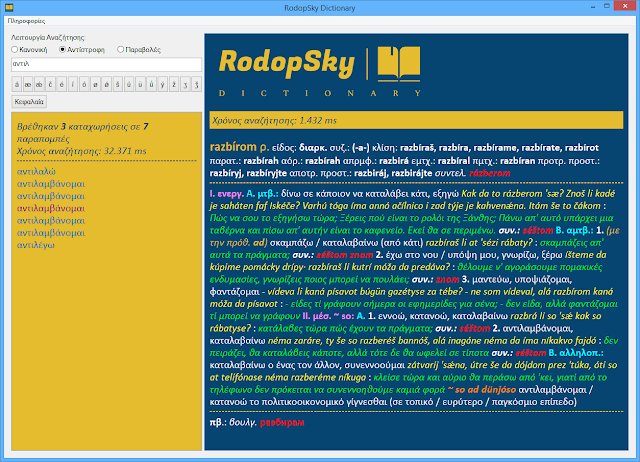Insert the ʒ character button

pyautogui.click(x=185, y=84)
